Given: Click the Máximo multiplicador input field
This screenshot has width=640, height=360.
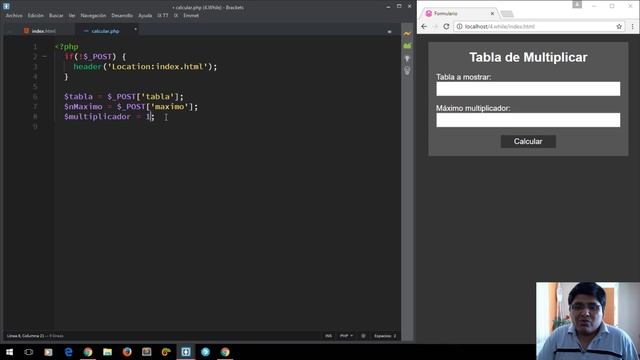Looking at the screenshot, I should tap(528, 120).
